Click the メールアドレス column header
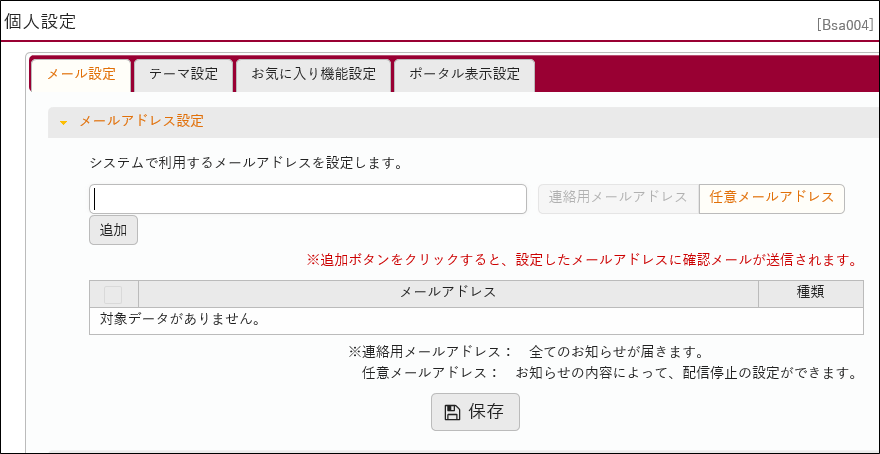The width and height of the screenshot is (880, 454). (x=448, y=294)
